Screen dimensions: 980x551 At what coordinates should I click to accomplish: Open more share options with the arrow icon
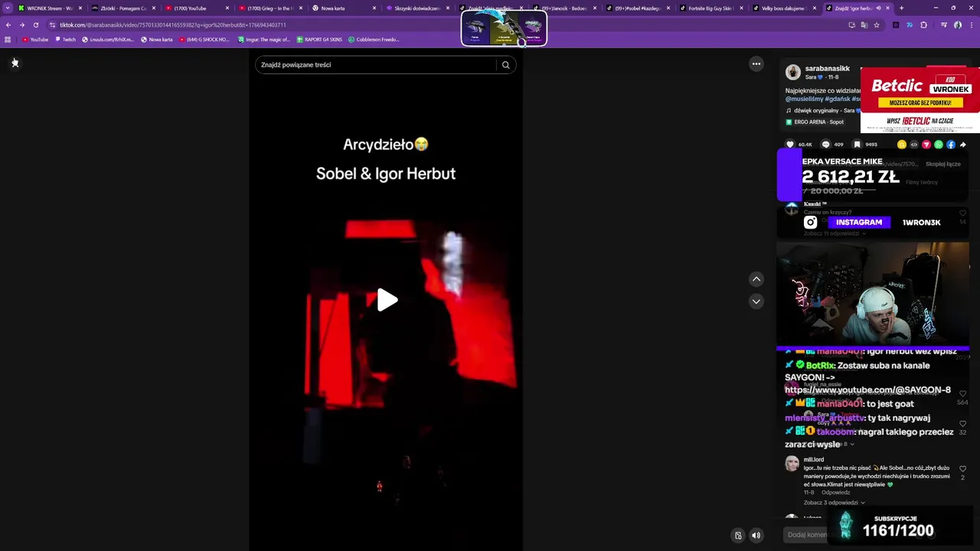[963, 145]
